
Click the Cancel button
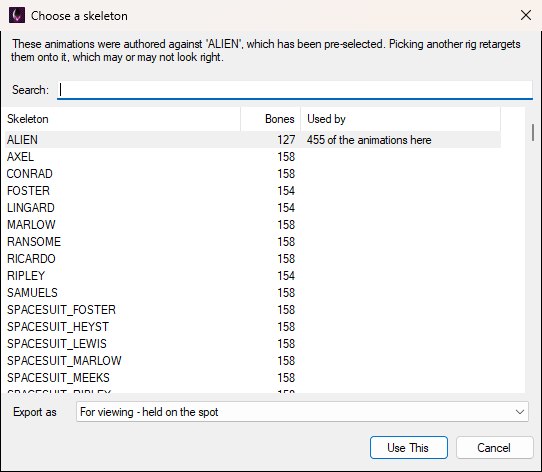[x=494, y=447]
